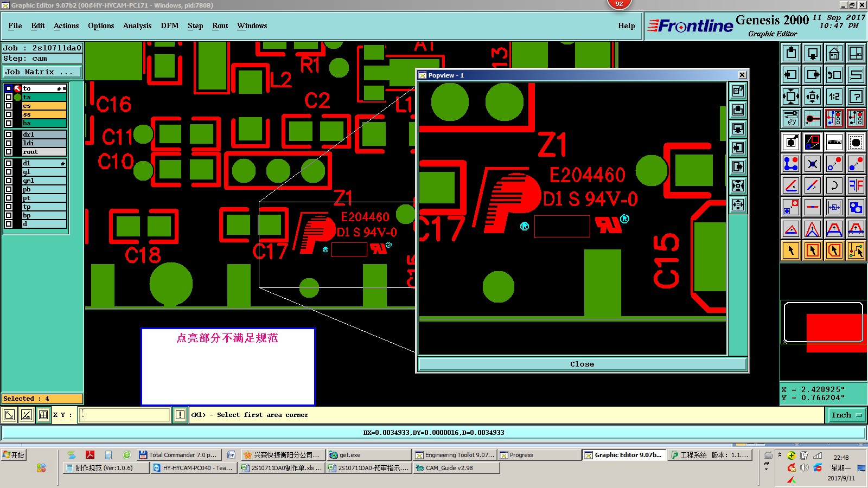Viewport: 868px width, 488px height.
Task: Click the home view icon
Action: (834, 53)
